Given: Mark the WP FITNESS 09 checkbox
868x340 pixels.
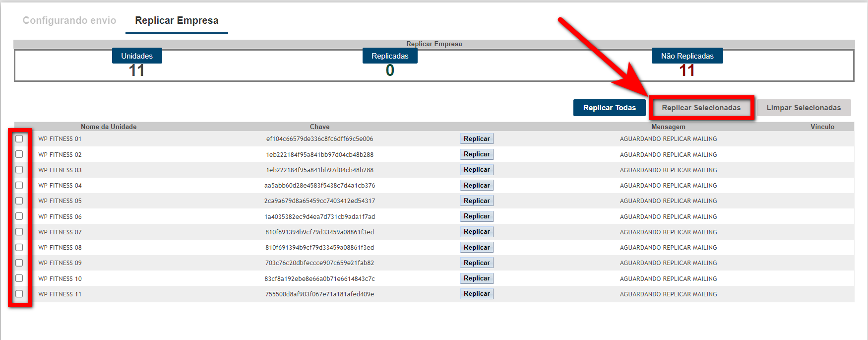Looking at the screenshot, I should 19,263.
